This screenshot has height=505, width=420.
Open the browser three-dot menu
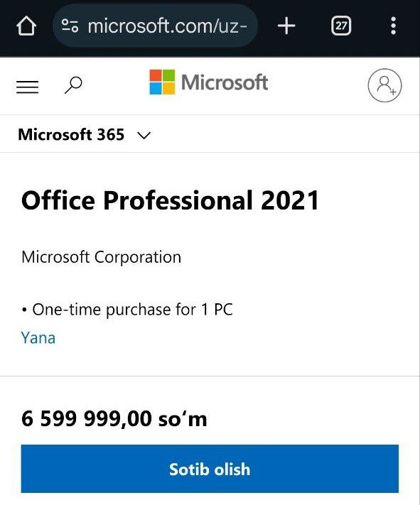pyautogui.click(x=393, y=26)
